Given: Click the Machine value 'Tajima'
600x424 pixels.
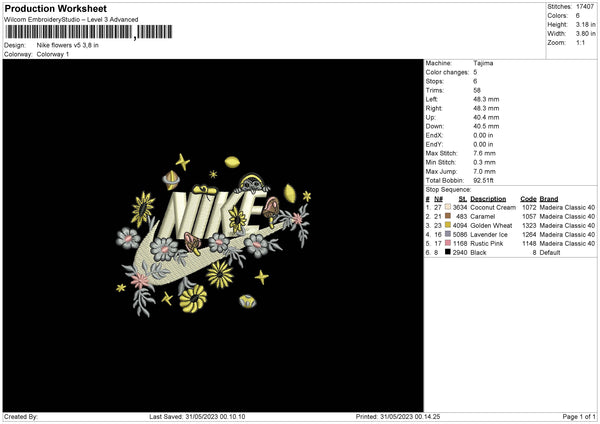Looking at the screenshot, I should (483, 63).
